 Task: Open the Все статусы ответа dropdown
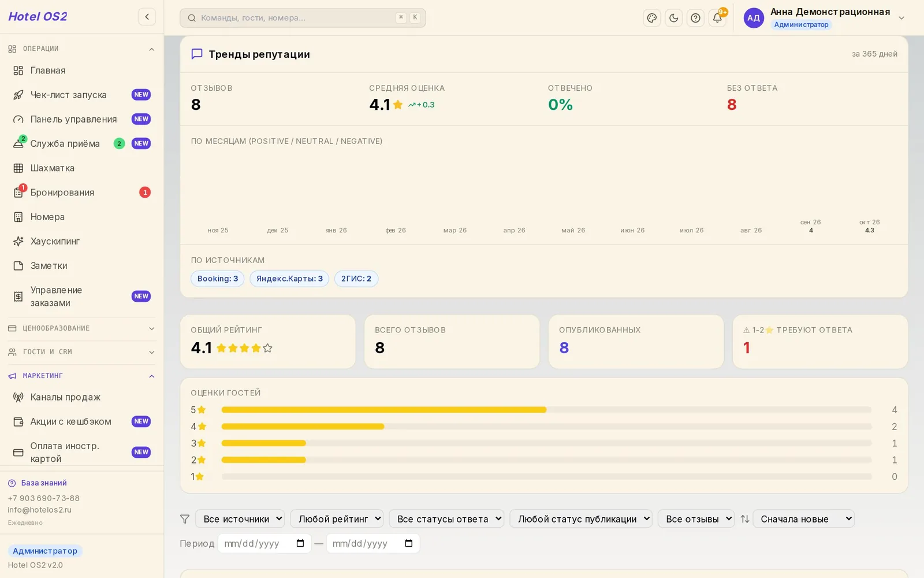click(x=446, y=519)
